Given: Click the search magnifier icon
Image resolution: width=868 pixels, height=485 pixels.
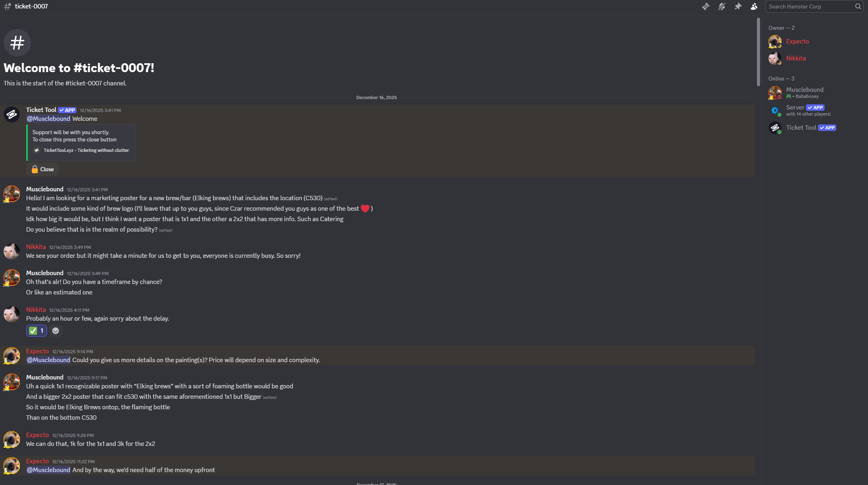Looking at the screenshot, I should tap(858, 6).
